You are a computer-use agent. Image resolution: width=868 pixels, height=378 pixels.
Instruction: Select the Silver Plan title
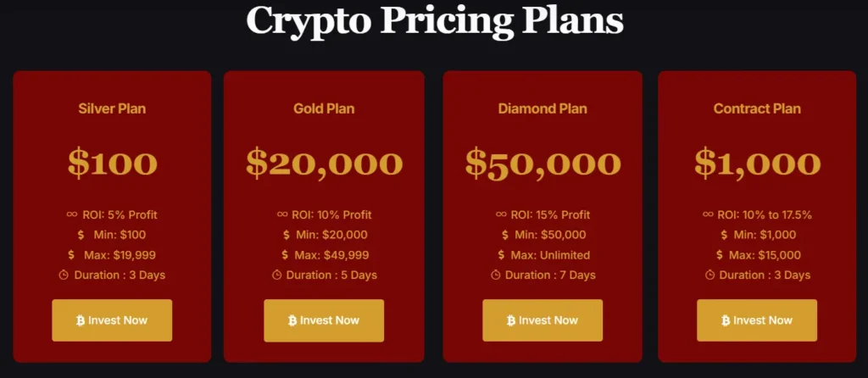[x=112, y=108]
